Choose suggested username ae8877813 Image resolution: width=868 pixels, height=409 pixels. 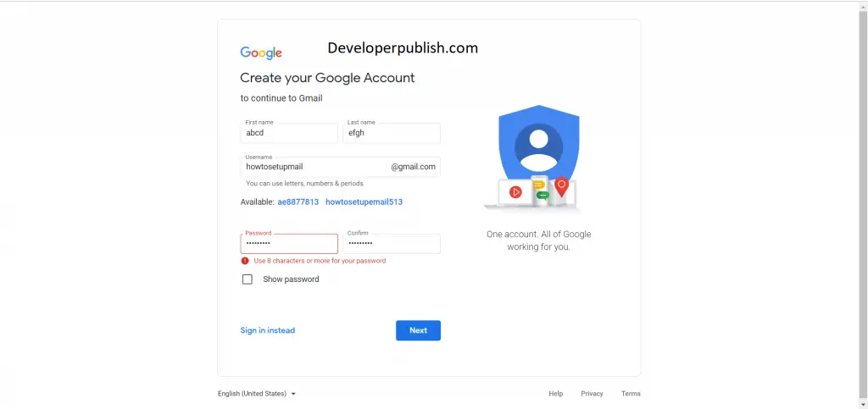click(298, 202)
